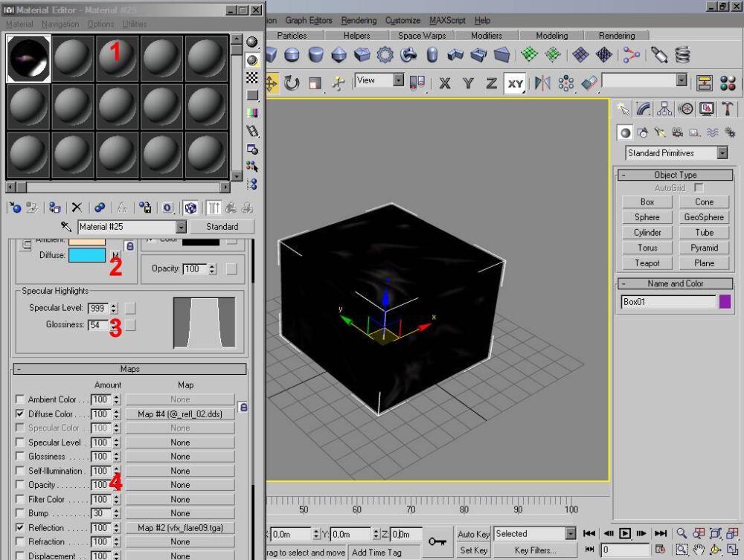Expand the Material #25 name dropdown
Image resolution: width=744 pixels, height=560 pixels.
(182, 227)
